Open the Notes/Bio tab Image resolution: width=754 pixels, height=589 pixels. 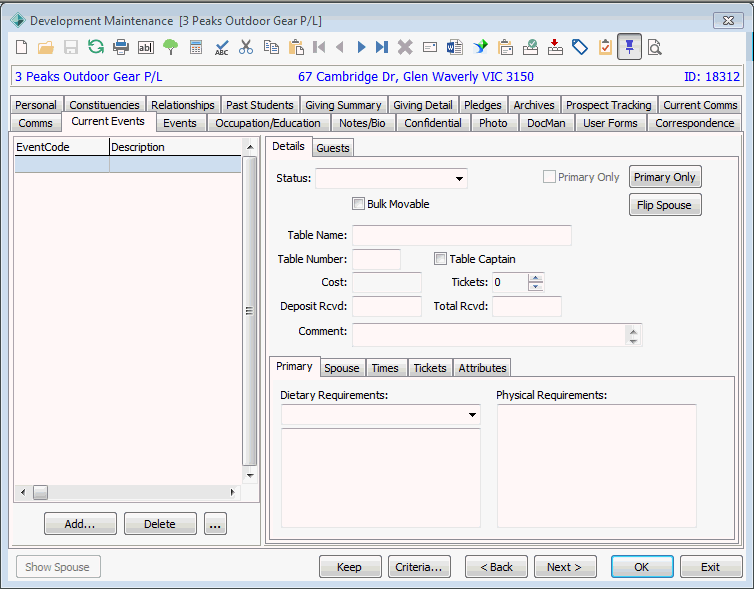[362, 123]
